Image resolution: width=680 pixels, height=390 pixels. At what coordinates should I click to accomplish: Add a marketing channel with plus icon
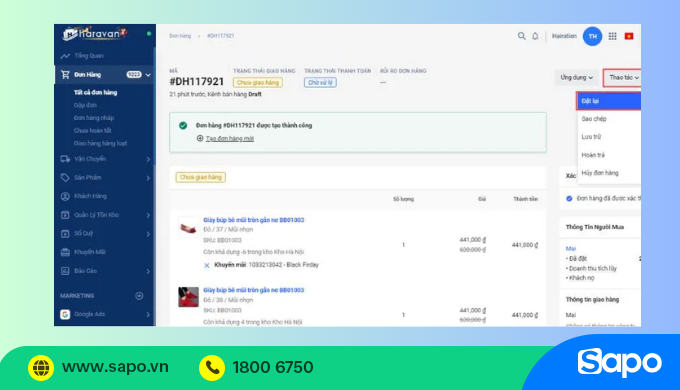point(139,296)
